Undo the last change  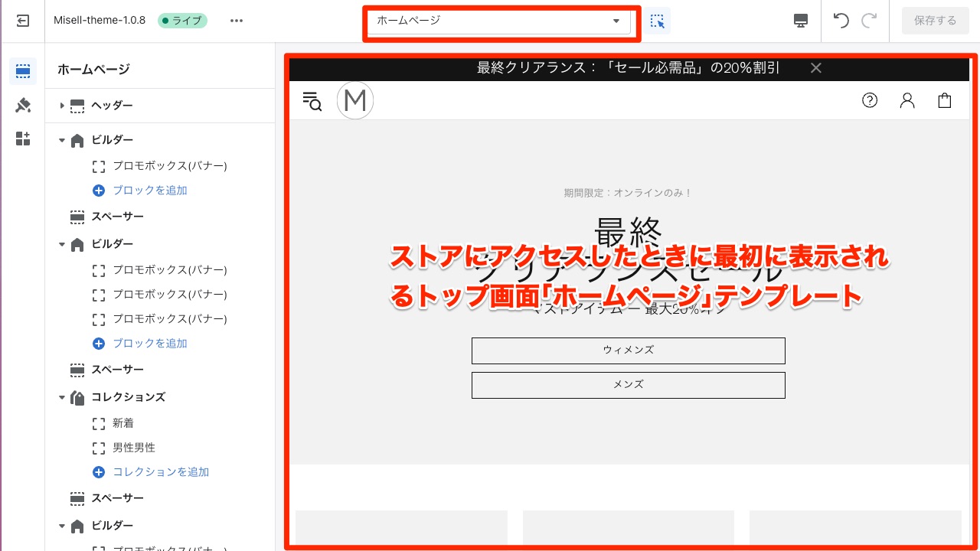pos(841,21)
